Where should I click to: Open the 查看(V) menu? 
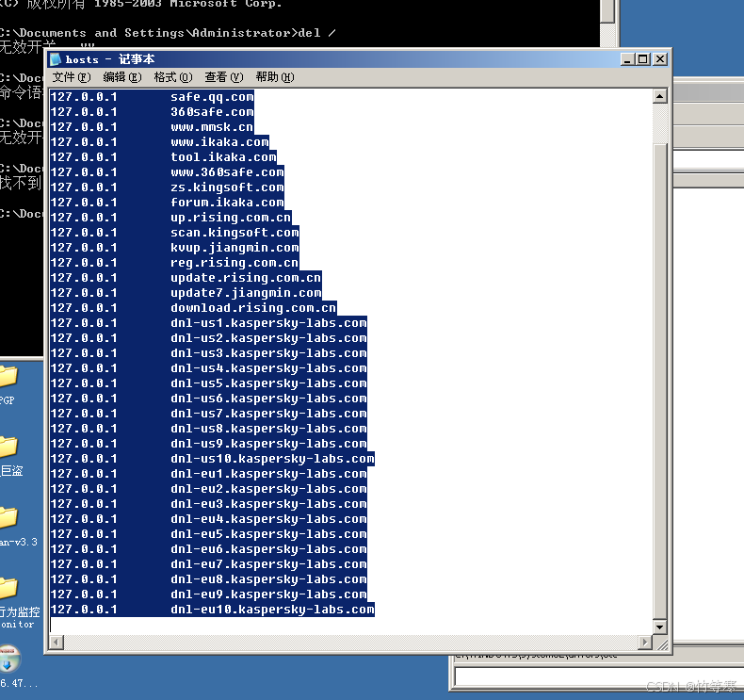point(223,77)
